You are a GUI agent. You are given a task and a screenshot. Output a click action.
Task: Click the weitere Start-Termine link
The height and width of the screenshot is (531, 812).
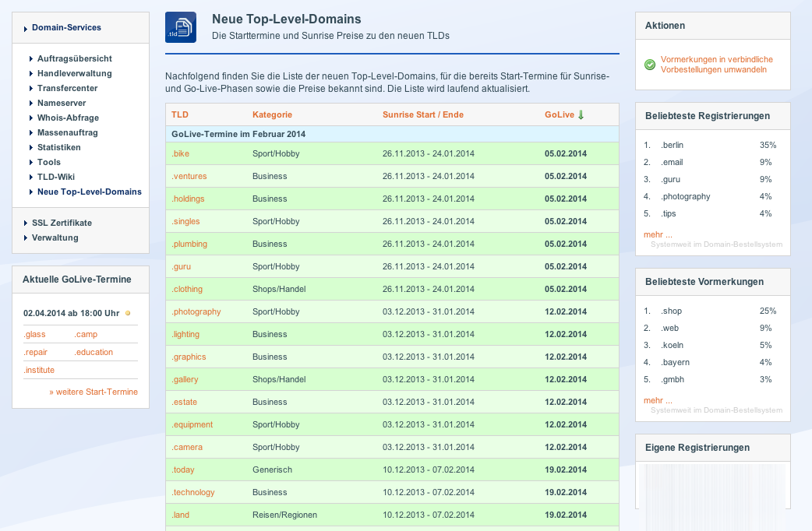pos(93,392)
